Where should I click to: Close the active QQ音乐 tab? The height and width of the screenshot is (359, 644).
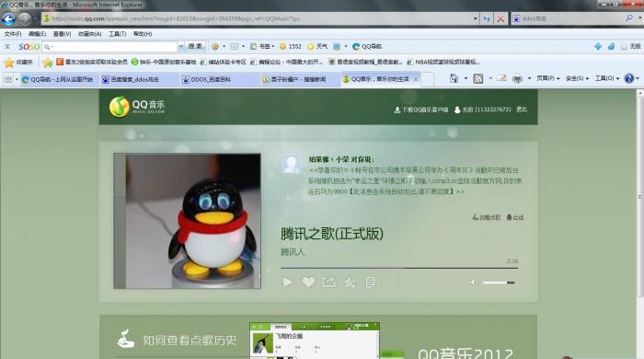tap(416, 79)
